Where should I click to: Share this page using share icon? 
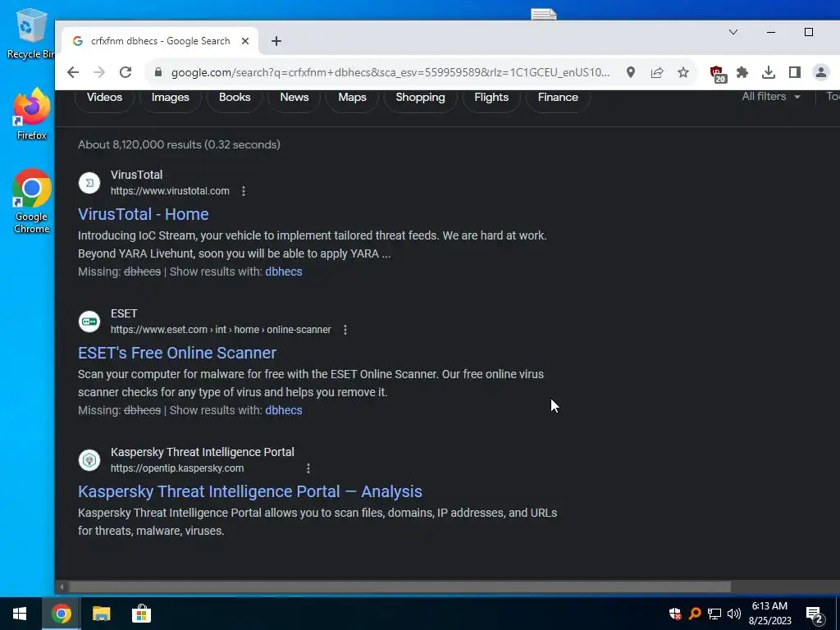pyautogui.click(x=657, y=72)
